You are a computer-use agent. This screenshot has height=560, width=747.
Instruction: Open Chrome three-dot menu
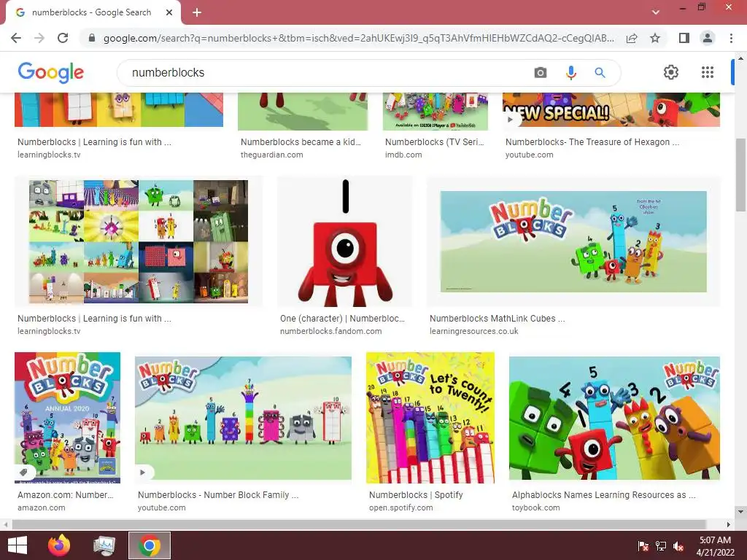coord(731,38)
